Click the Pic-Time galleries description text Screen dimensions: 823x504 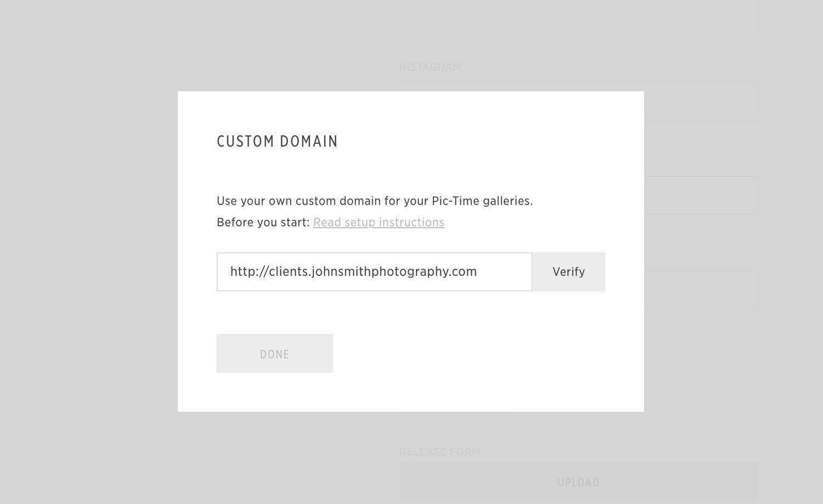(x=374, y=201)
